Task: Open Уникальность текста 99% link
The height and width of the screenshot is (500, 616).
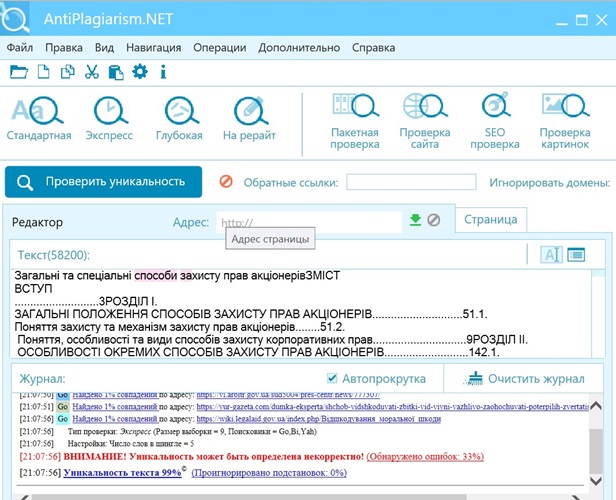Action: (x=122, y=472)
